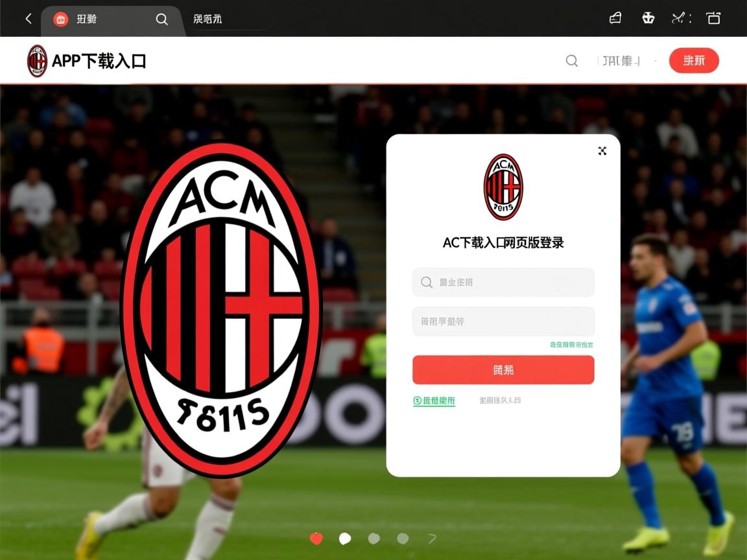Click the red favicon on first tab

(x=60, y=19)
